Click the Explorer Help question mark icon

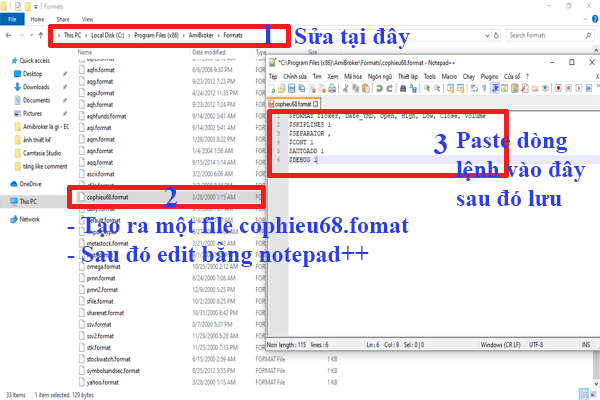(595, 19)
